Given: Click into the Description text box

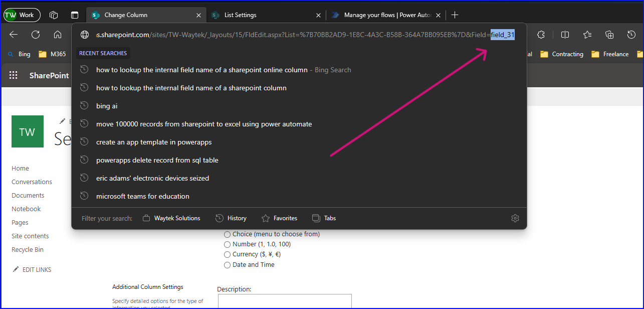Looking at the screenshot, I should coord(285,301).
